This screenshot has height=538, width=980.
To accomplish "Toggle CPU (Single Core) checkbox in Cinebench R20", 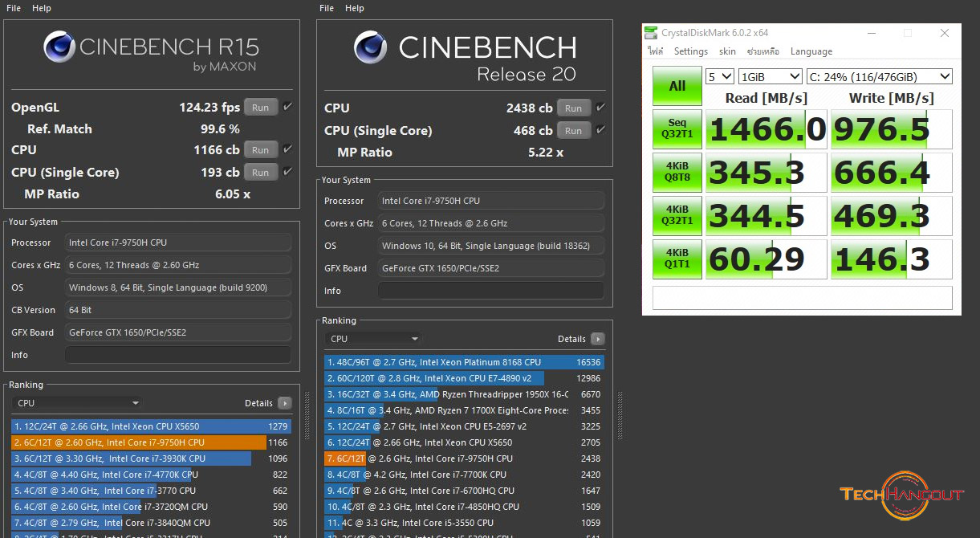I will [x=600, y=130].
